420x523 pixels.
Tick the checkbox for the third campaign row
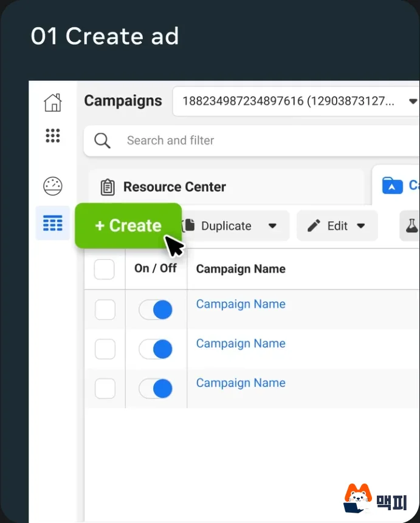click(x=105, y=388)
